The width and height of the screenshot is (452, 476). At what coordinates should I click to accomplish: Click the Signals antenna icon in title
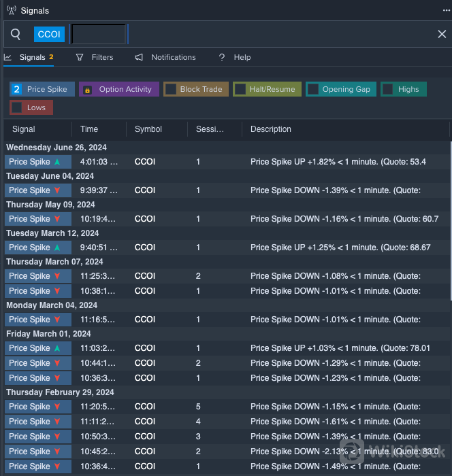click(x=11, y=11)
